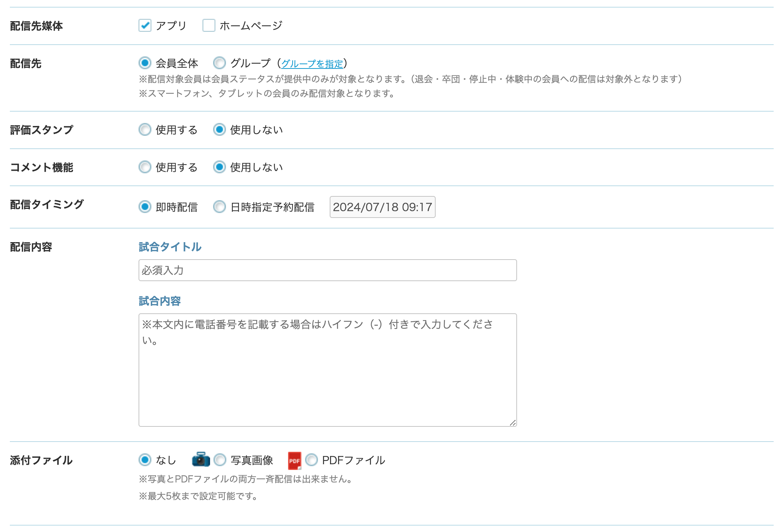
Task: Click the 添付ファイル row label
Action: [x=41, y=460]
